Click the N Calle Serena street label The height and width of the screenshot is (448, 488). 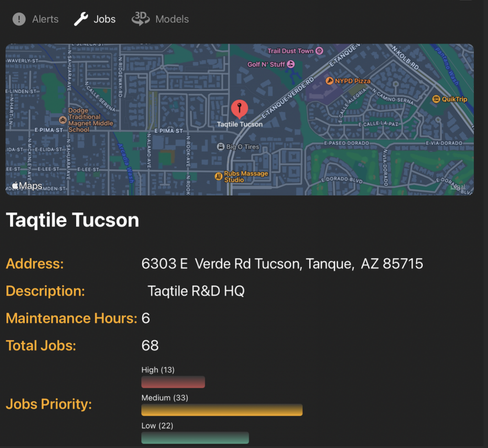pyautogui.click(x=100, y=97)
